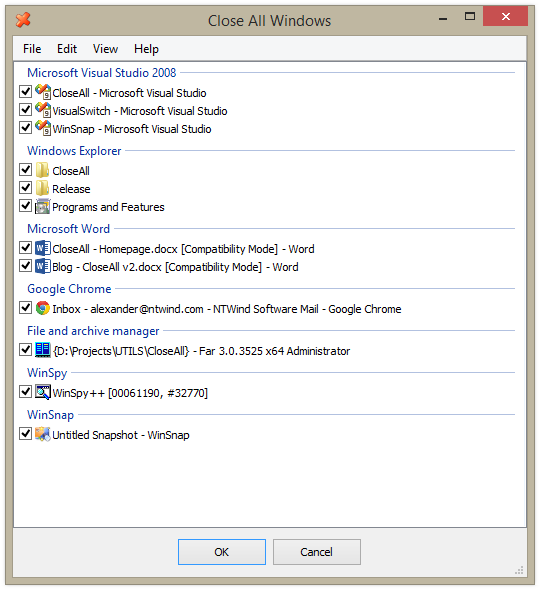Uncheck the VisualSwitch - Microsoft Visual Studio checkbox
The height and width of the screenshot is (590, 540).
click(x=26, y=109)
